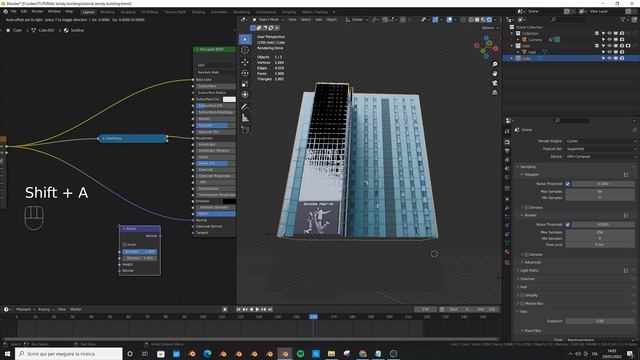Select the Move tool in viewport toolbar
This screenshot has height=360, width=640.
(245, 62)
